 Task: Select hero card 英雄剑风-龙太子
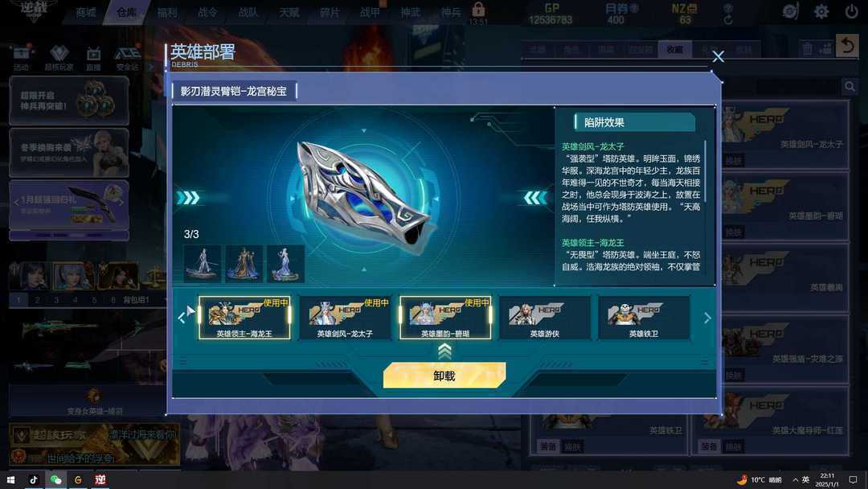[x=345, y=318]
